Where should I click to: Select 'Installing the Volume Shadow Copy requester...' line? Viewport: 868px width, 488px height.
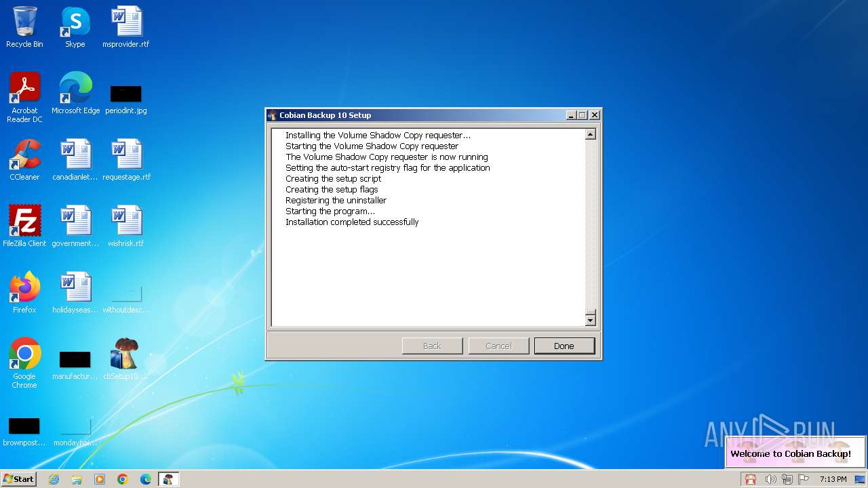point(378,136)
